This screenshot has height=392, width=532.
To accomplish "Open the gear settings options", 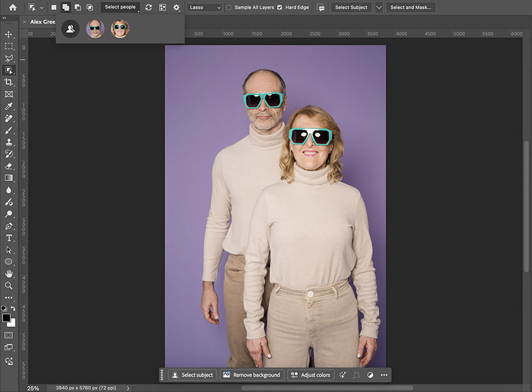I will [x=177, y=7].
